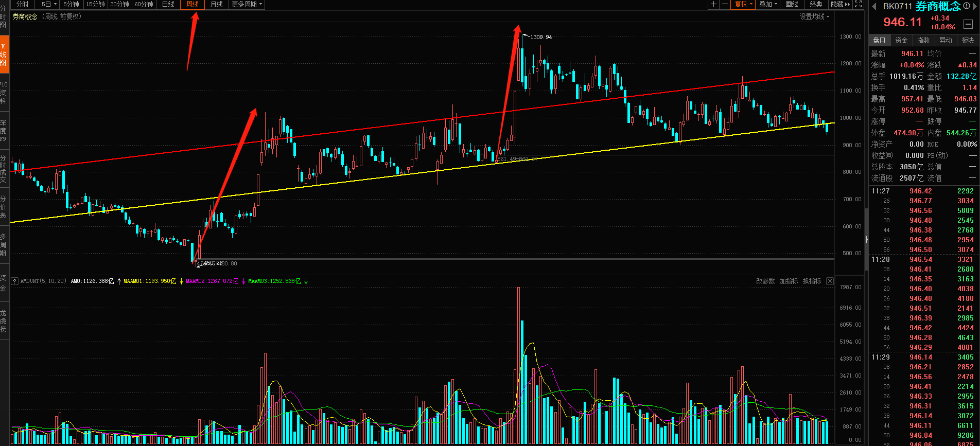
Task: Click the AMOUNT(5,10,20) indicator label
Action: [43, 281]
